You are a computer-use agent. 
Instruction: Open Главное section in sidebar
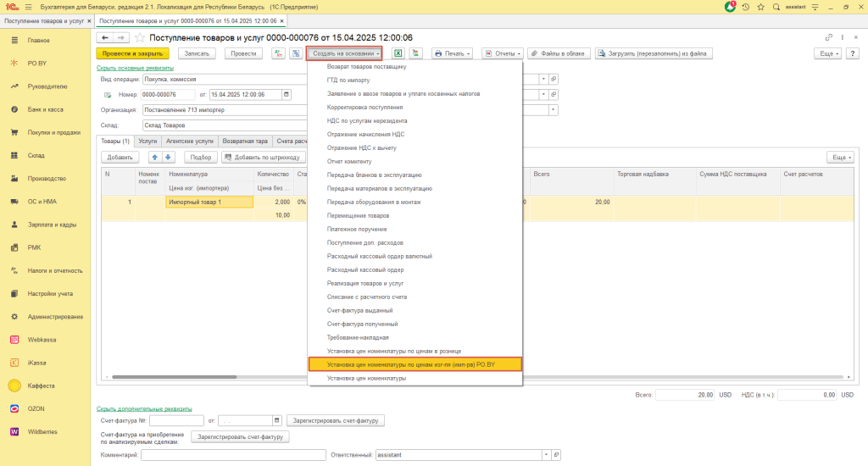(38, 41)
